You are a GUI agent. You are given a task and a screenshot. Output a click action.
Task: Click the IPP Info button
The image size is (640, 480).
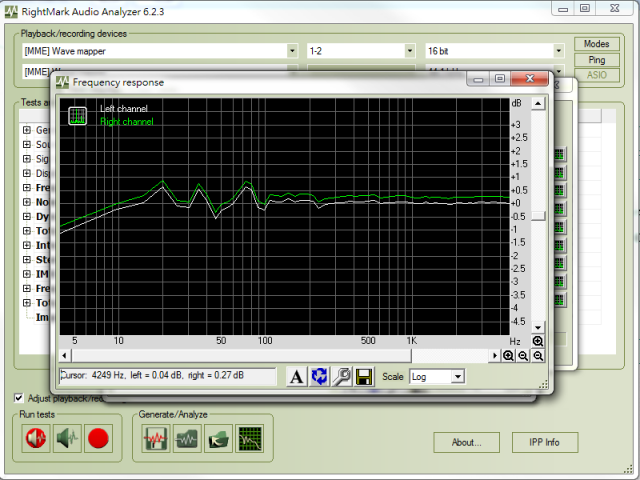point(544,442)
